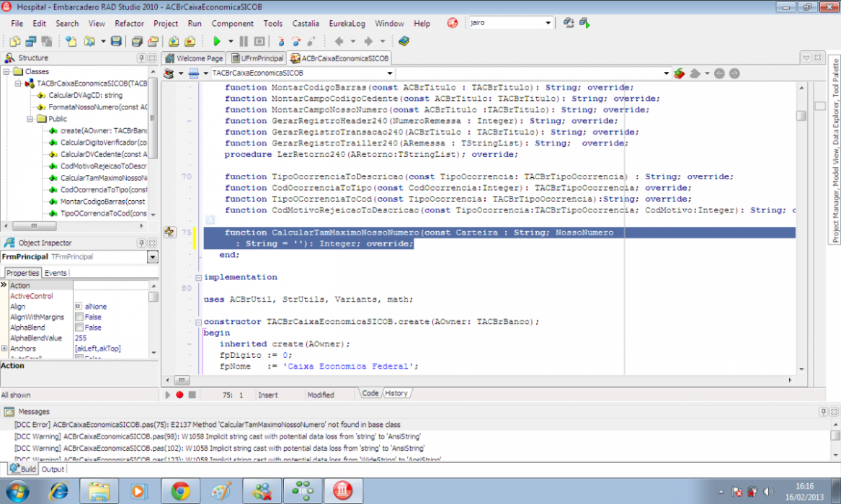841x504 pixels.
Task: Open the TACBrCaixaEconomicaSICOB class dropdown
Action: (390, 73)
